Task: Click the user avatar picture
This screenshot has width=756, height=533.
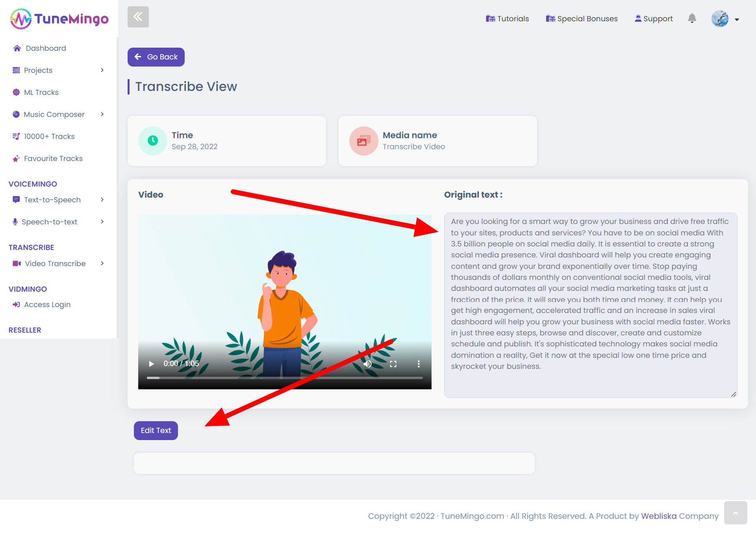Action: click(x=720, y=19)
